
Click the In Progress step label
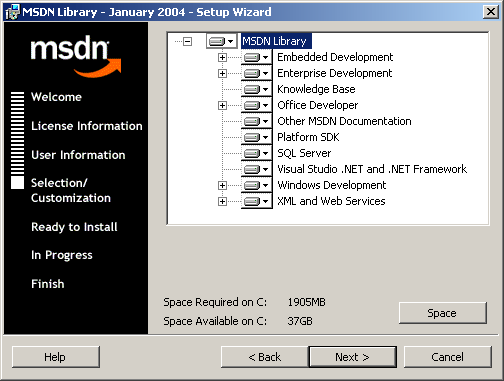(62, 255)
